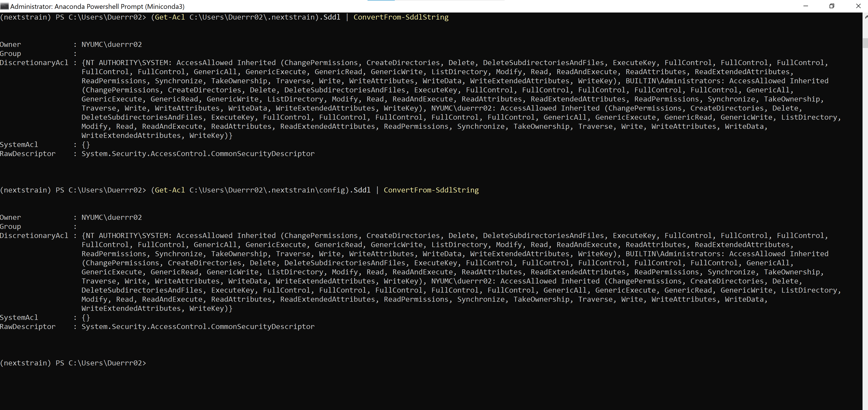This screenshot has height=410, width=868.
Task: Click ConvertFrom-SddlString in the config command
Action: pos(431,190)
